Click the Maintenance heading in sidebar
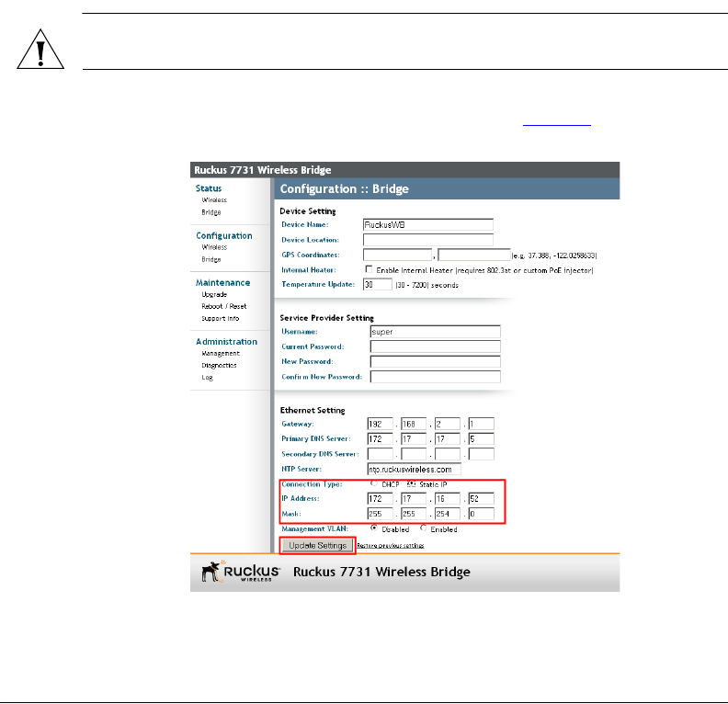Image resolution: width=728 pixels, height=704 pixels. pos(222,283)
